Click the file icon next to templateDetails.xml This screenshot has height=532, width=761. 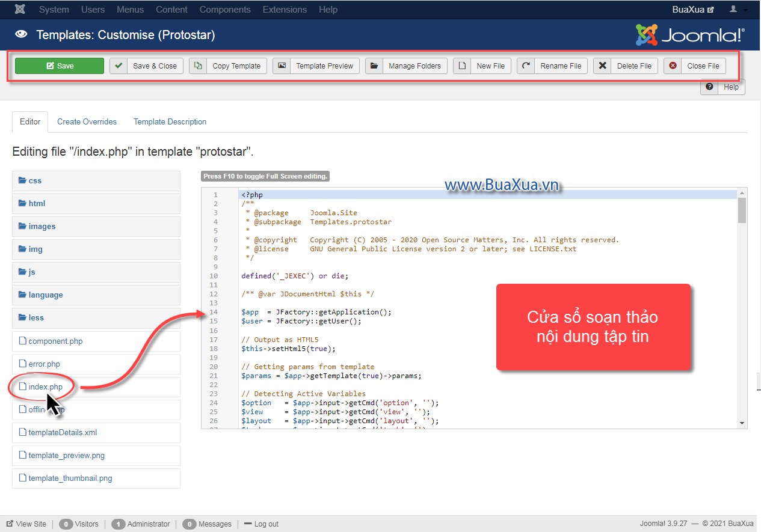[x=23, y=432]
